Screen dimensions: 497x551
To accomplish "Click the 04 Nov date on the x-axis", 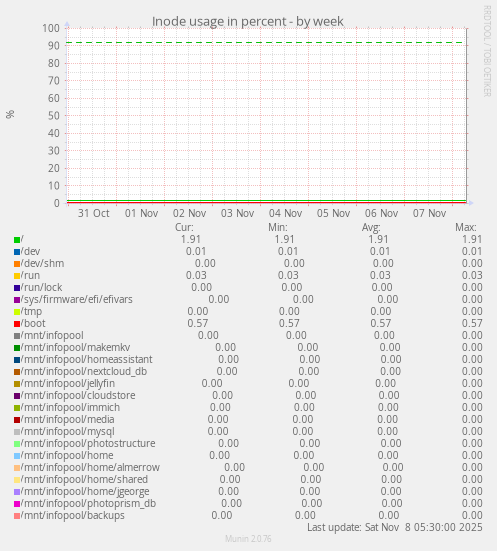I will pos(285,213).
